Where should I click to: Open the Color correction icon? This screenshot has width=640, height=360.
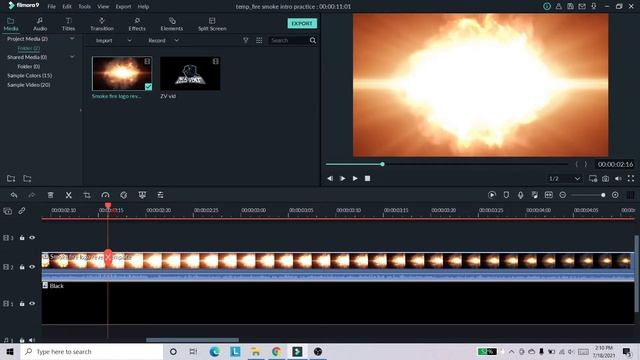[124, 195]
